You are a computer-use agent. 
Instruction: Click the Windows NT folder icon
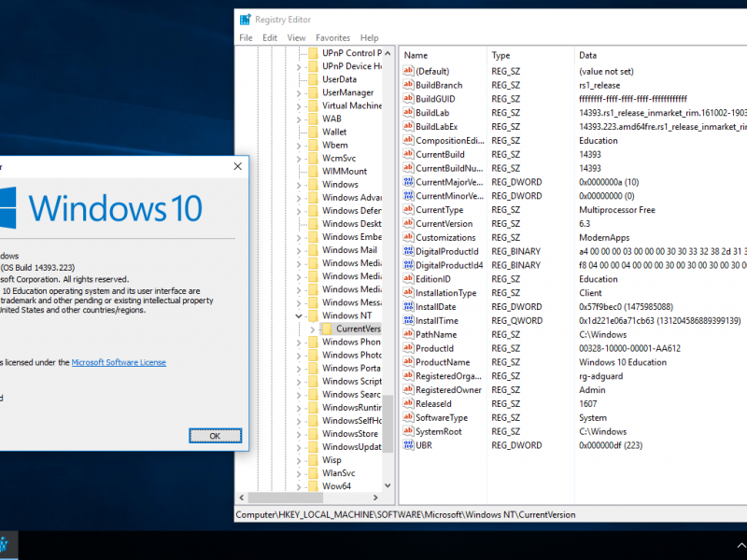(313, 315)
